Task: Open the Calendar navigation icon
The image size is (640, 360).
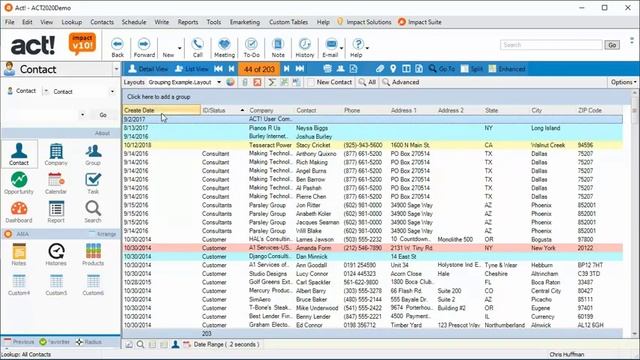Action: click(56, 182)
